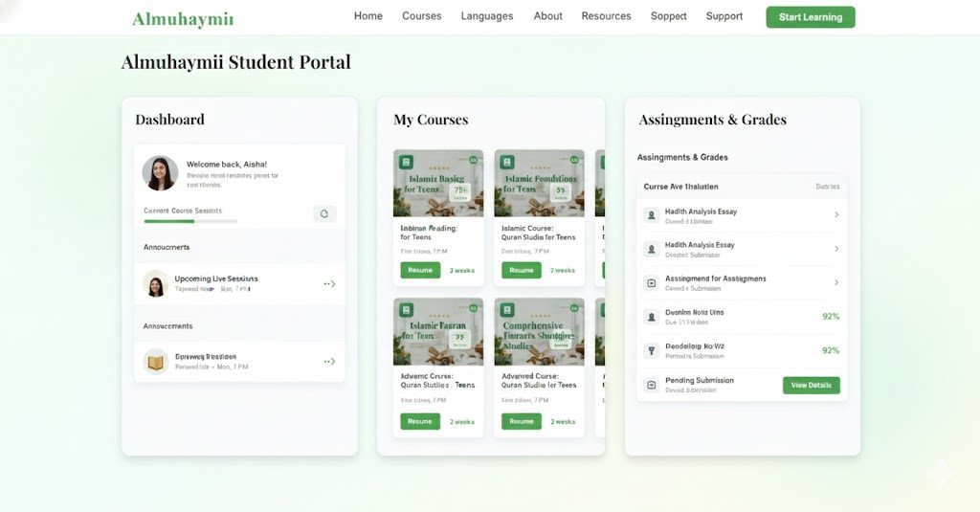
Task: Open the Support nav item
Action: (724, 16)
